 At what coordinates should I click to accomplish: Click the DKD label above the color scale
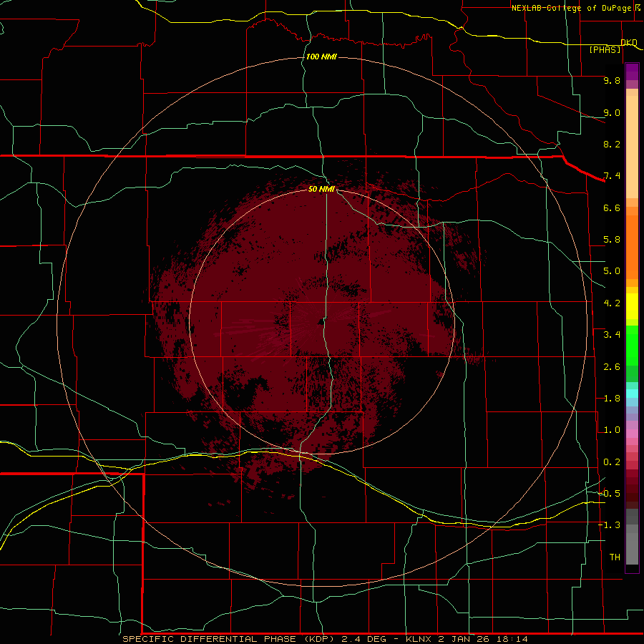click(629, 42)
